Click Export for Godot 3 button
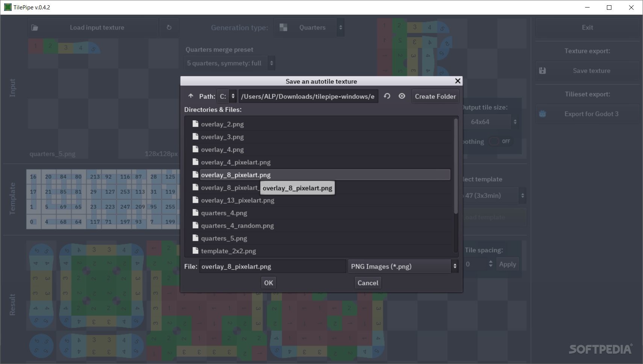This screenshot has width=643, height=364. pyautogui.click(x=587, y=114)
